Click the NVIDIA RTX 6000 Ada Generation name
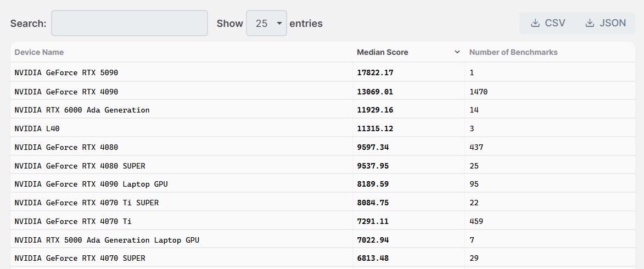Viewport: 644px width, 269px height. coord(82,110)
